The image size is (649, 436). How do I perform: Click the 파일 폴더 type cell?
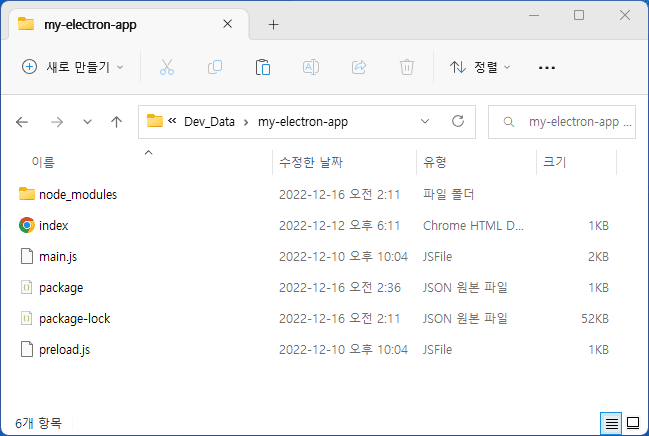(x=448, y=194)
